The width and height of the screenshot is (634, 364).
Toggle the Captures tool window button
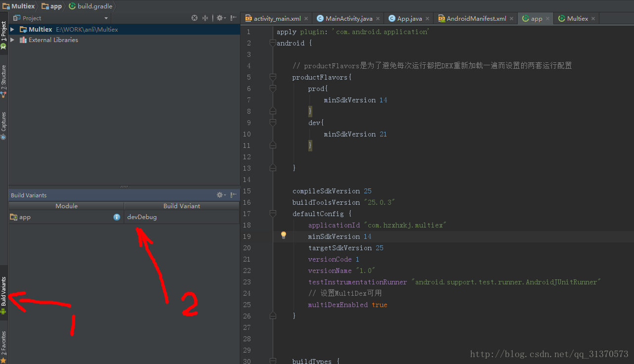(x=3, y=126)
